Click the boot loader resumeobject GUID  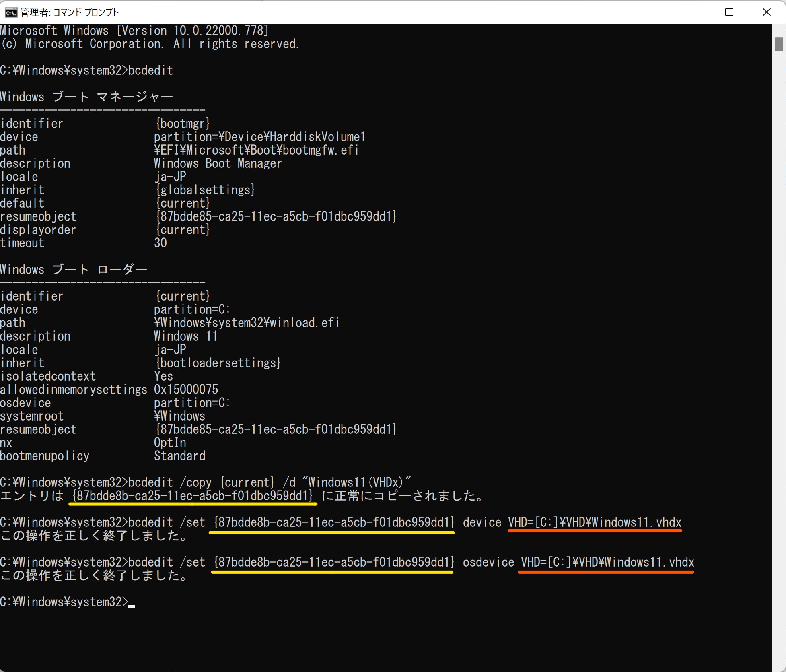[276, 429]
